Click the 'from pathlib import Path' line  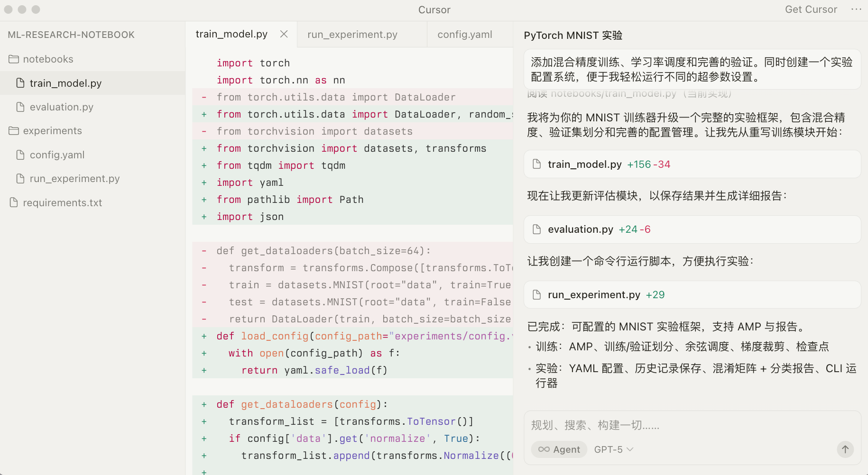[x=352, y=200]
